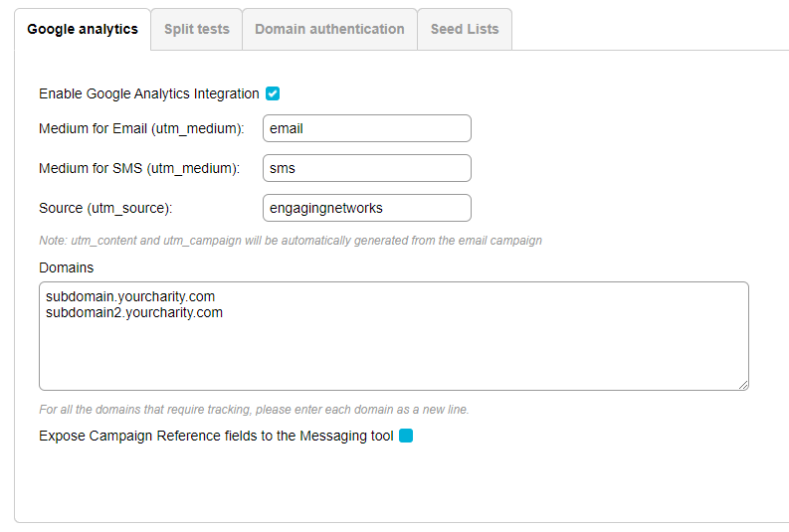Click the "Medium for Email (utm_medium)" label

141,128
